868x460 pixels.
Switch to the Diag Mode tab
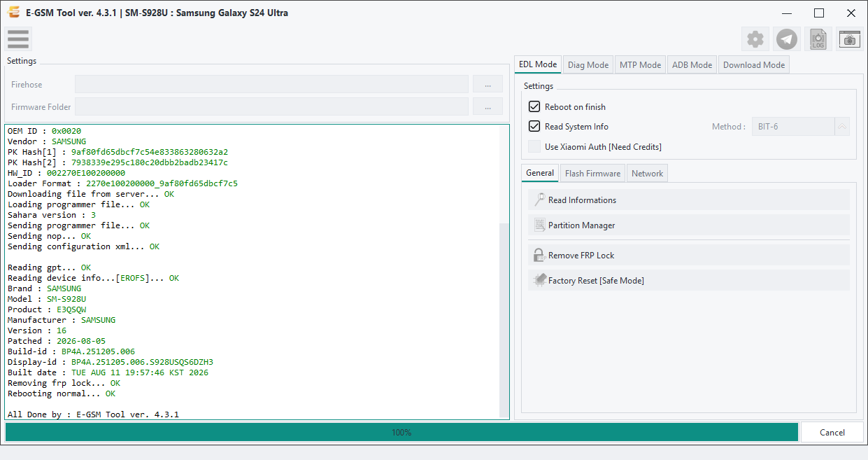click(x=588, y=65)
